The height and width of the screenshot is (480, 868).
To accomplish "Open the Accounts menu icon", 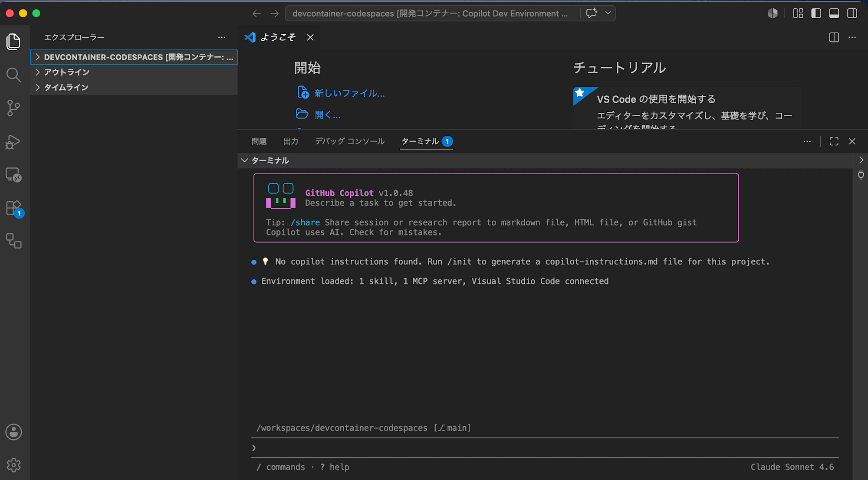I will (x=13, y=432).
